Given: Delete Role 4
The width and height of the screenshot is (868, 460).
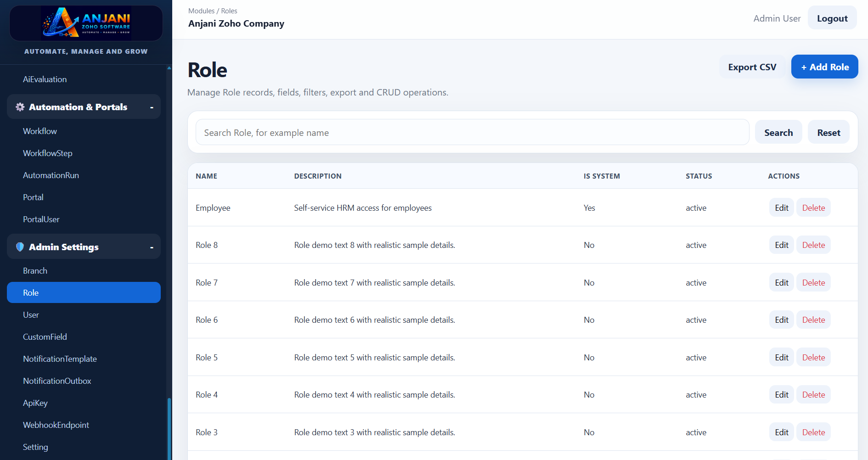Looking at the screenshot, I should [x=813, y=395].
